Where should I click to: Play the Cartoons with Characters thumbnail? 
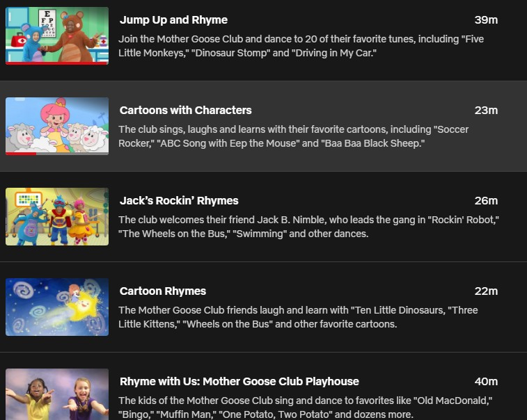(x=57, y=126)
